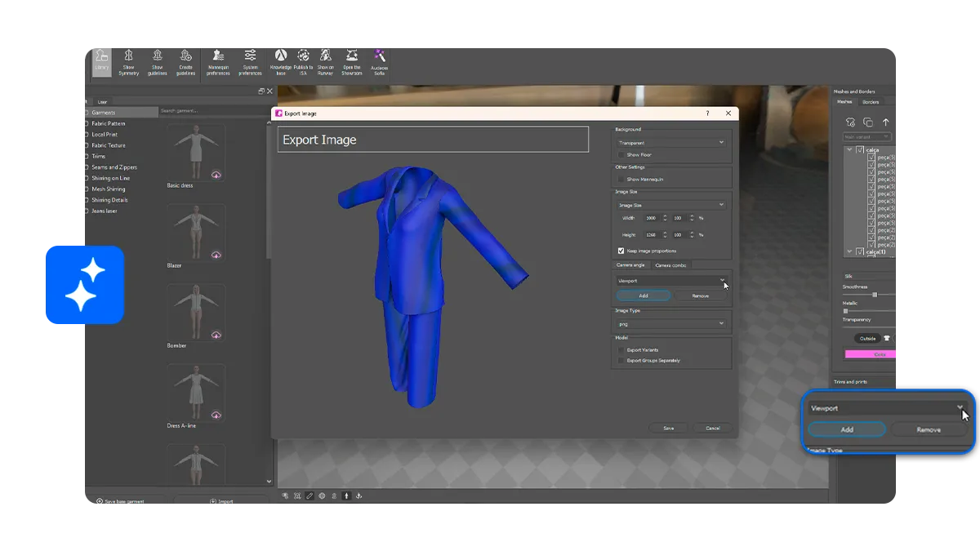Click the cloud download icon on Bomber
The image size is (980, 551).
click(x=216, y=335)
